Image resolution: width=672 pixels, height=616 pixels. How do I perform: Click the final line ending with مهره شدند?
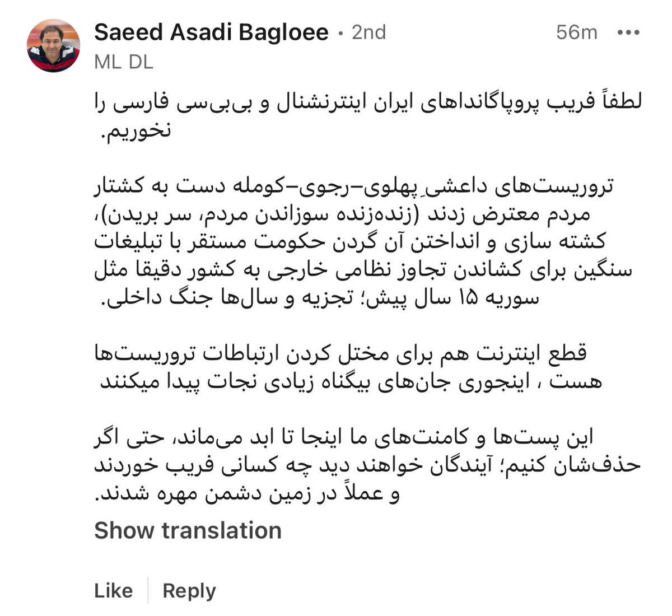(x=247, y=494)
